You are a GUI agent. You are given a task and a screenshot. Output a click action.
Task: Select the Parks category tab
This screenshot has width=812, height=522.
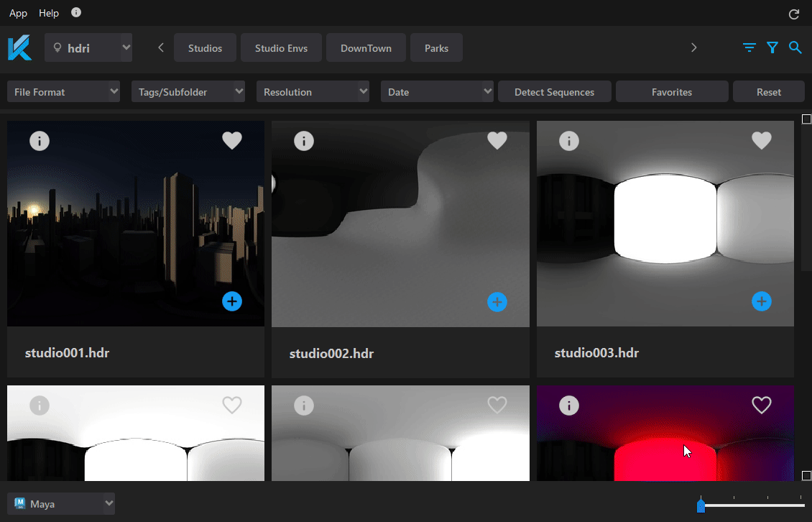click(437, 47)
